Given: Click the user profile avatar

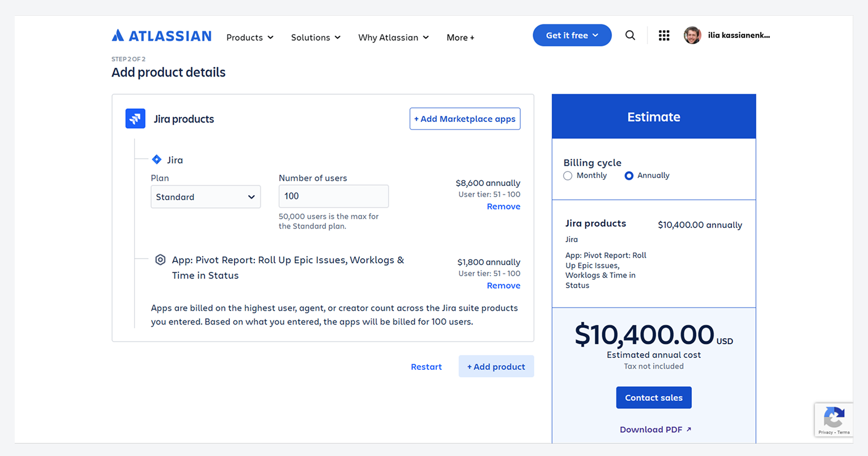Looking at the screenshot, I should (x=692, y=35).
